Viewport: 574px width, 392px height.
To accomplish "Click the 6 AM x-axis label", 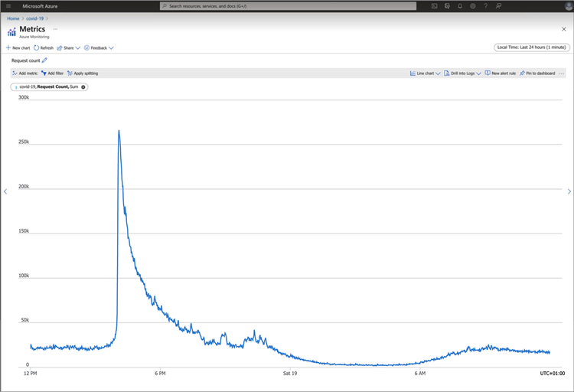I will click(x=420, y=374).
